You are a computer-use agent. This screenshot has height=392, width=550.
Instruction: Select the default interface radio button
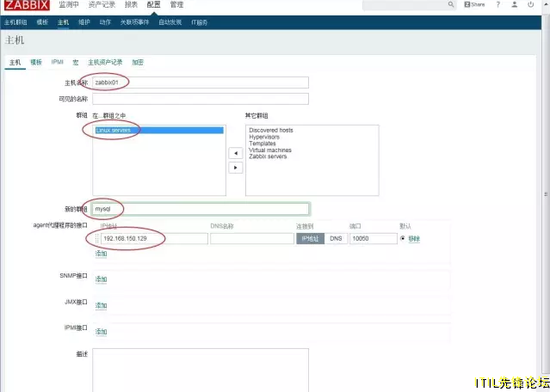(402, 238)
